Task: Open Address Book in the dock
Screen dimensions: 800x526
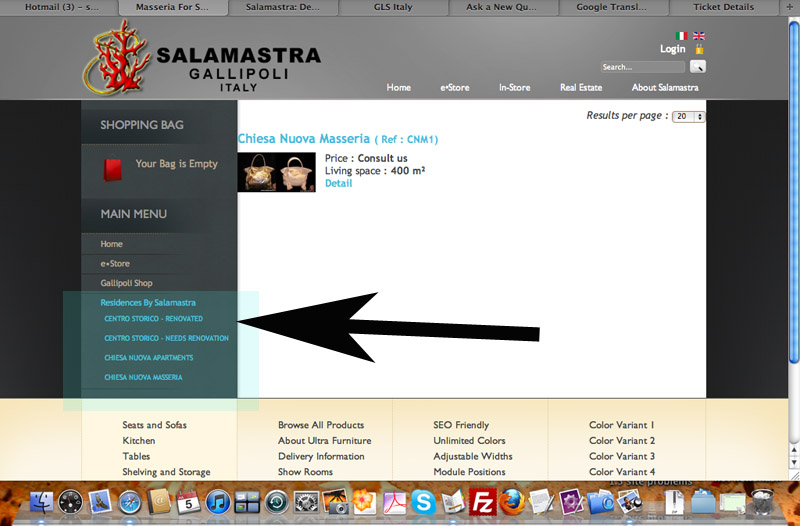Action: (159, 502)
